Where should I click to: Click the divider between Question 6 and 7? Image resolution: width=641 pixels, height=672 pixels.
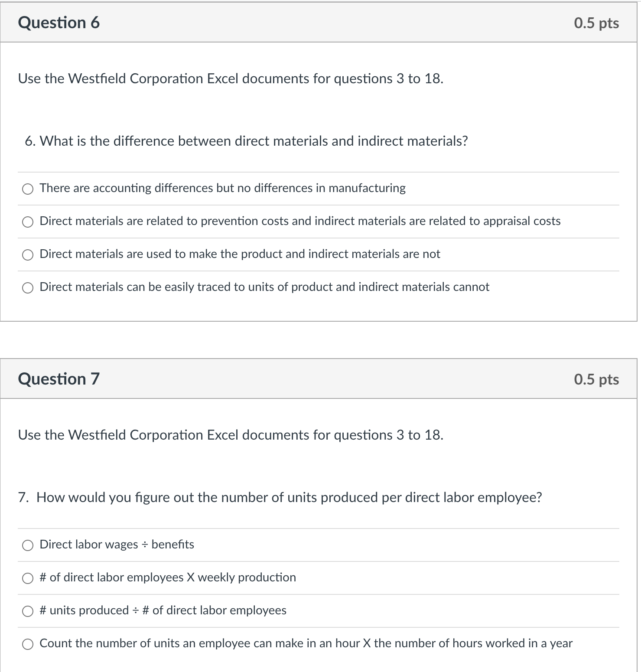[320, 337]
